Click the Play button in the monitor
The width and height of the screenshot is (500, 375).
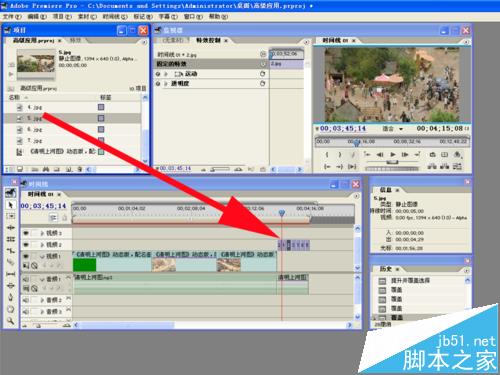pos(393,154)
